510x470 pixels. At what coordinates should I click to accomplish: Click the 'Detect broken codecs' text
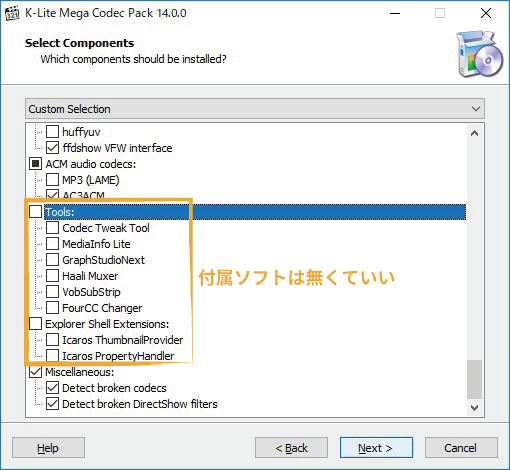[114, 388]
